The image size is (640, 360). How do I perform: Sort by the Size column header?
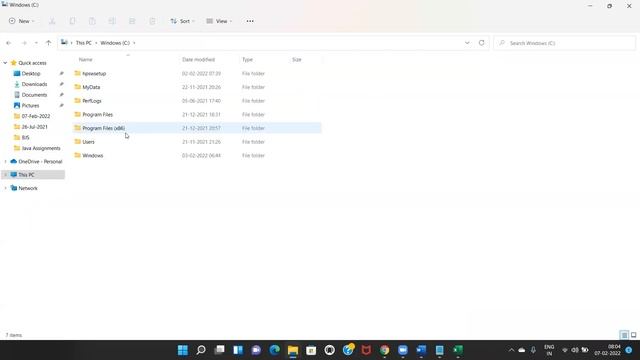[297, 60]
